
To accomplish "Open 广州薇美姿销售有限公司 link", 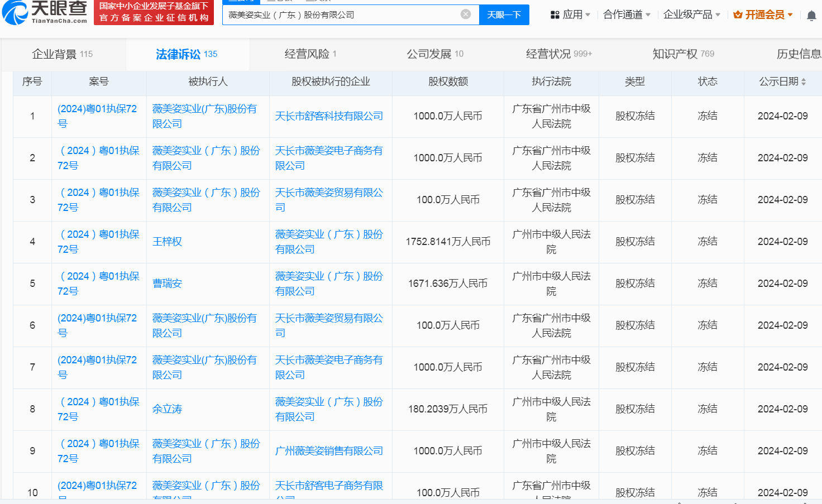I will click(x=329, y=451).
